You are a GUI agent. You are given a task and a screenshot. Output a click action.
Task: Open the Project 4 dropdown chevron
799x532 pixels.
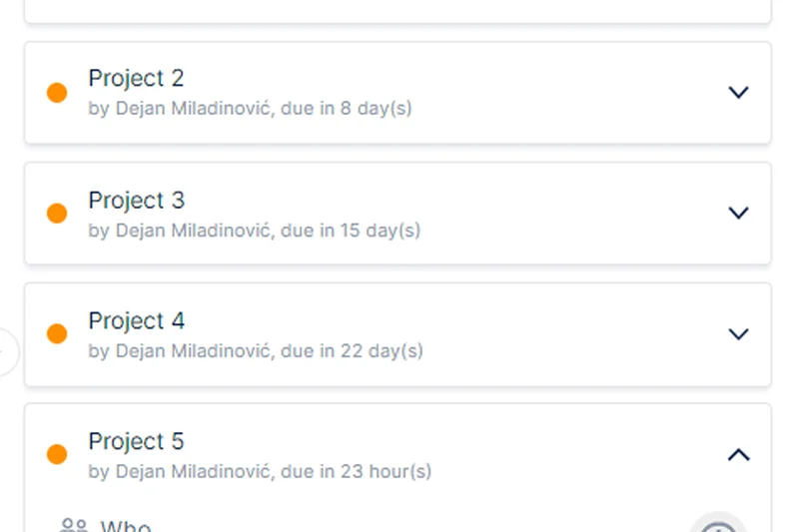click(738, 333)
